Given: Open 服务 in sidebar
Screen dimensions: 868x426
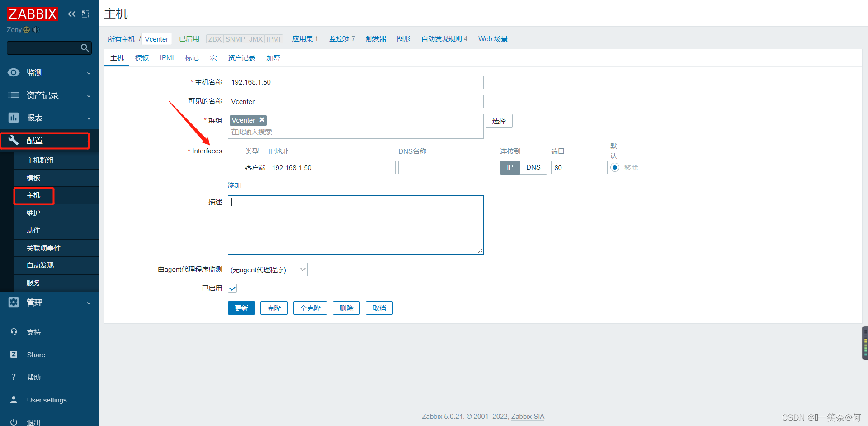Looking at the screenshot, I should click(x=56, y=283).
